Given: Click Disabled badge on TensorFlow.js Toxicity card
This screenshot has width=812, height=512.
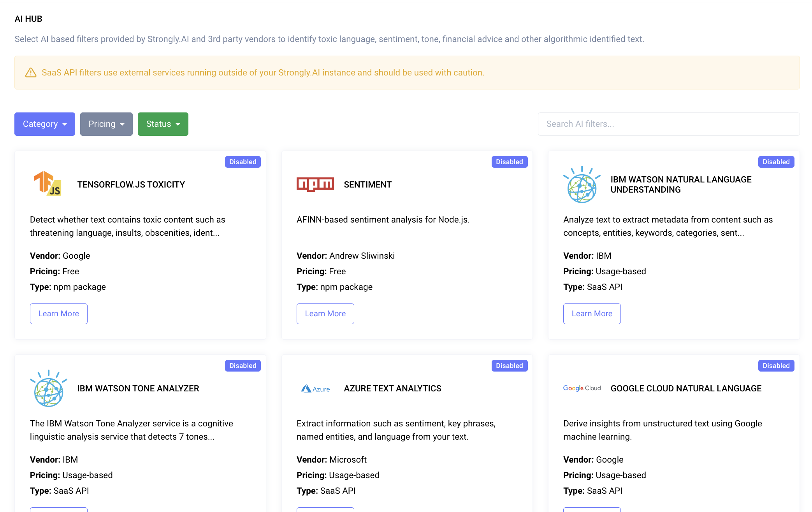Looking at the screenshot, I should [x=243, y=162].
